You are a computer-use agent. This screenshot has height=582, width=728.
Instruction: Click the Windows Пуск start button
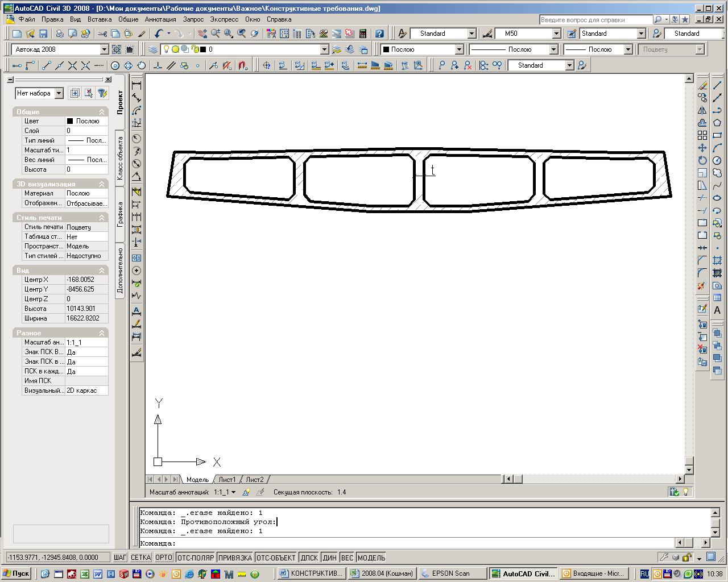coord(16,573)
